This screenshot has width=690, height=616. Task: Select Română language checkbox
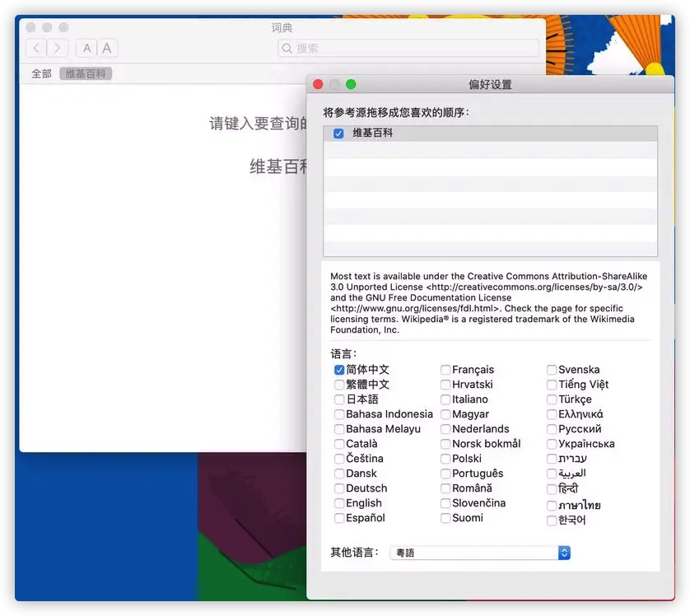(x=445, y=488)
